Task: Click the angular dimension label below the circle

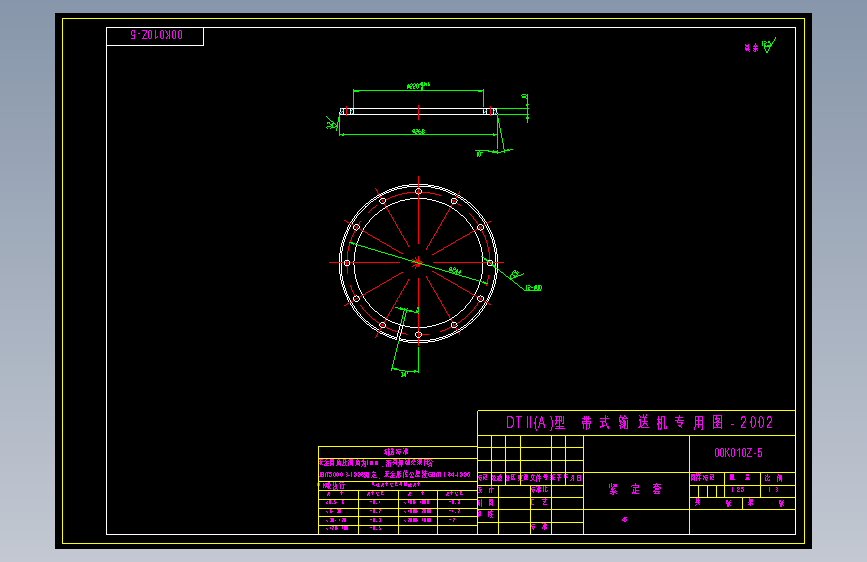Action: pos(404,374)
